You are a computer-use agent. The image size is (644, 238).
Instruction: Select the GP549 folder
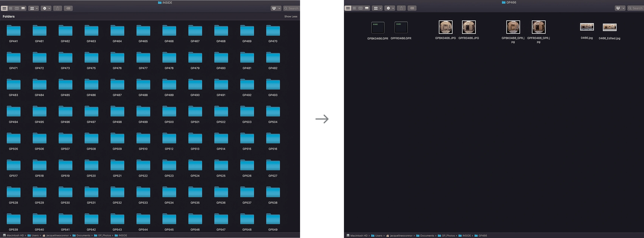[x=273, y=219]
